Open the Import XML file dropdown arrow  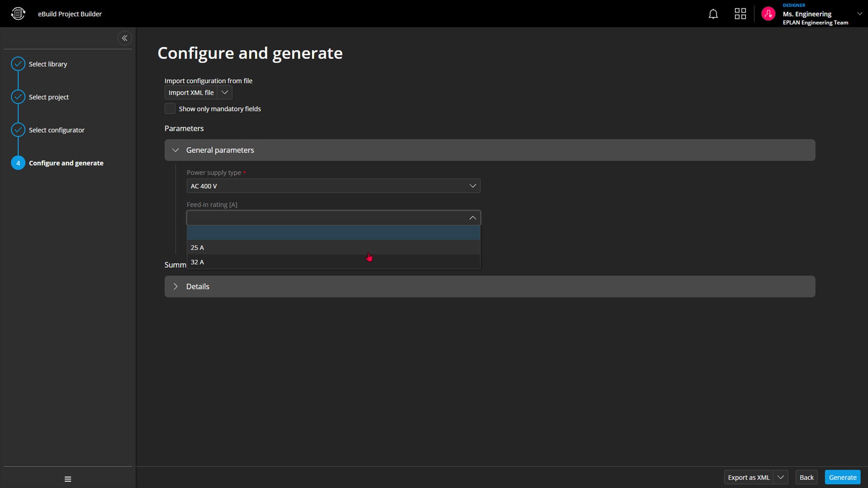(225, 92)
